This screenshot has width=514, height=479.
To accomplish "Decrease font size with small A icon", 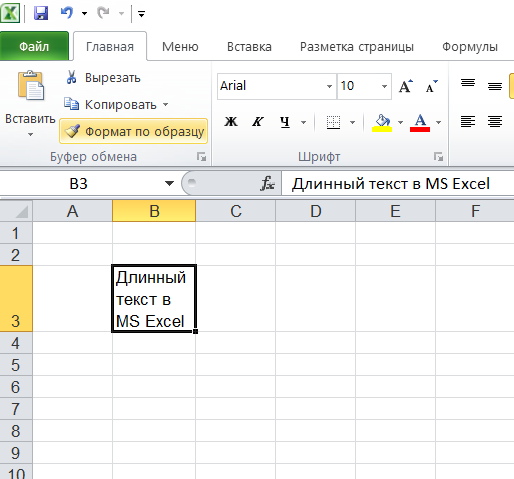I will pos(432,86).
